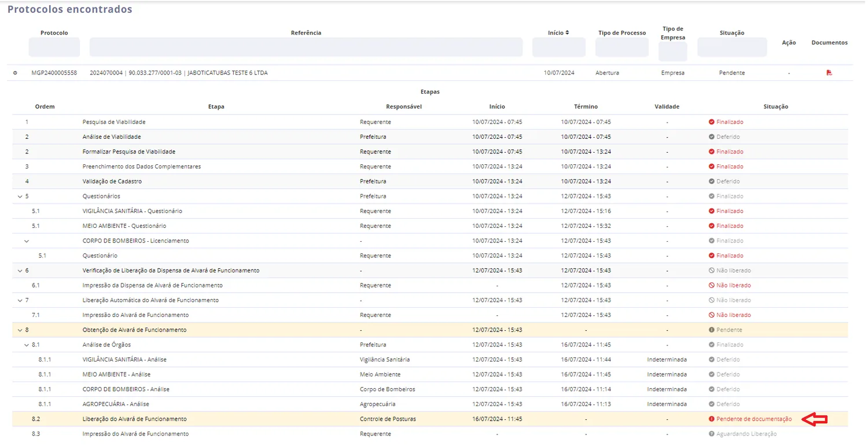Click the Análise de Órgãos step name
This screenshot has width=868, height=446.
point(106,345)
